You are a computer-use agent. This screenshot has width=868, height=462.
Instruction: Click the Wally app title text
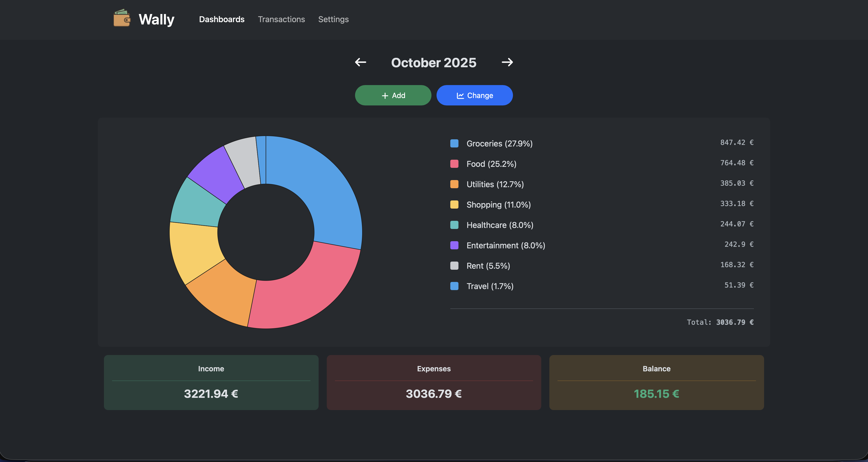tap(156, 19)
